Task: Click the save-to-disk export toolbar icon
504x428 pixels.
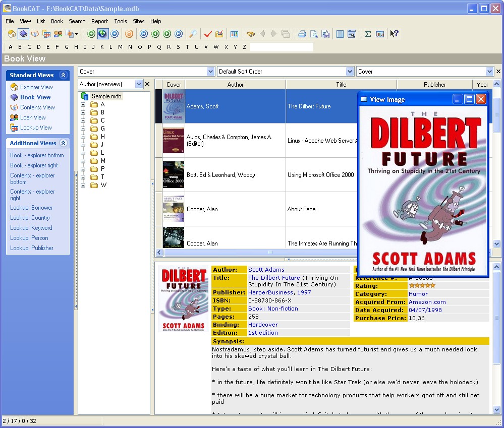Action: (x=325, y=34)
